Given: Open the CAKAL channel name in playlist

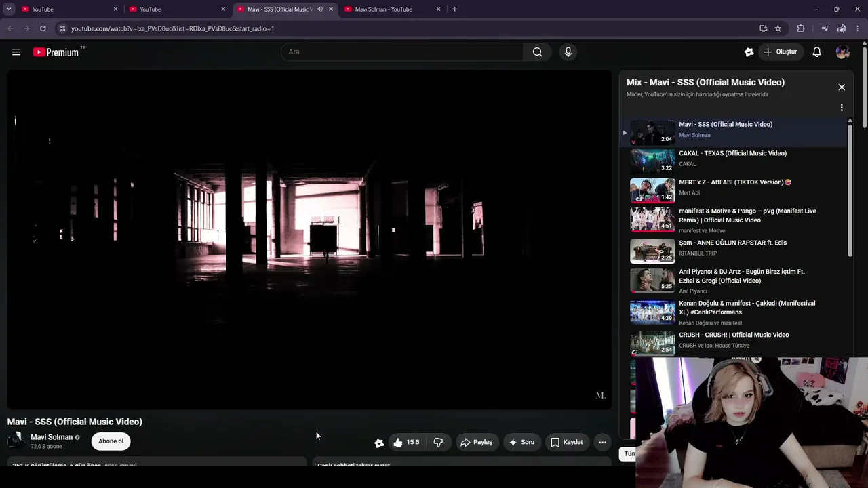Looking at the screenshot, I should coord(688,164).
